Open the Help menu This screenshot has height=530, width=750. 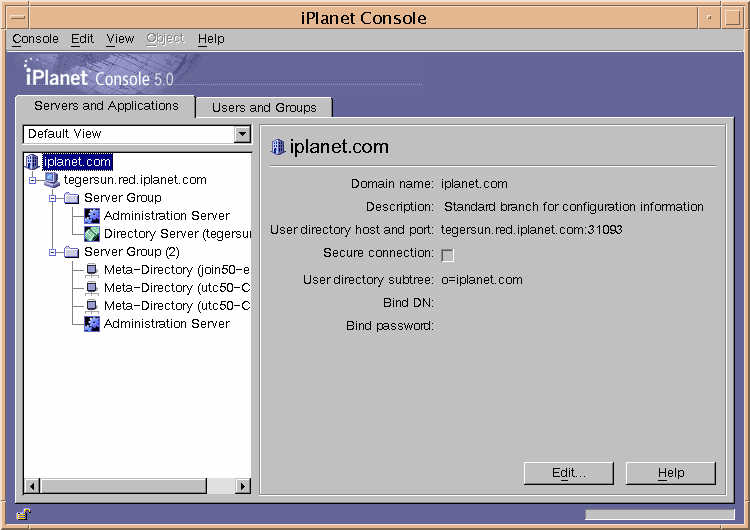pyautogui.click(x=211, y=39)
